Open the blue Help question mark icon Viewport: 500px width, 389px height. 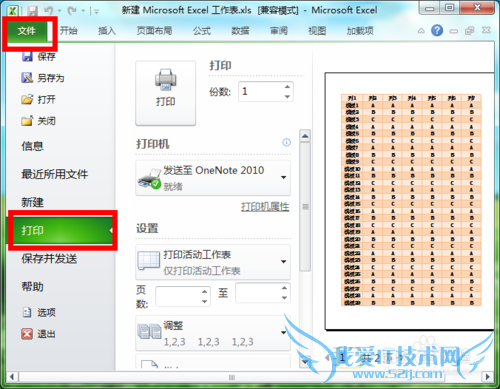coord(437,31)
